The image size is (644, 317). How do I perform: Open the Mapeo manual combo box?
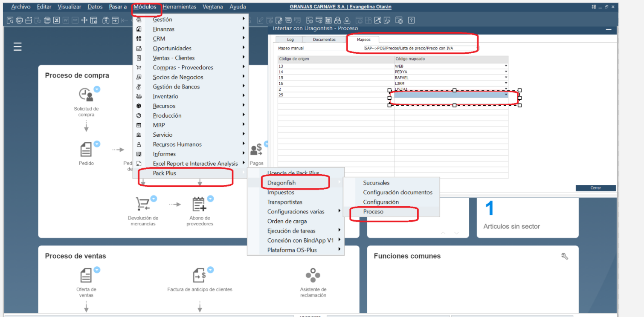[x=421, y=48]
